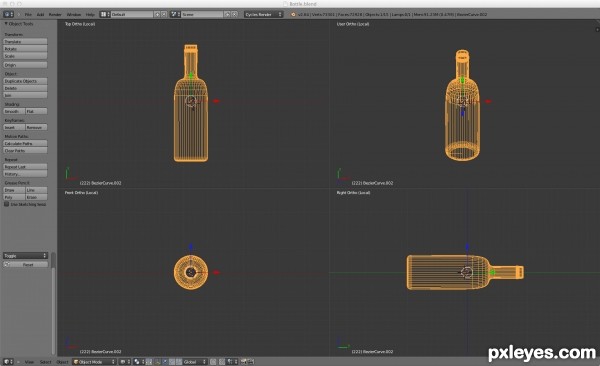The image size is (600, 366).
Task: Open the scene browser icon
Action: 175,14
